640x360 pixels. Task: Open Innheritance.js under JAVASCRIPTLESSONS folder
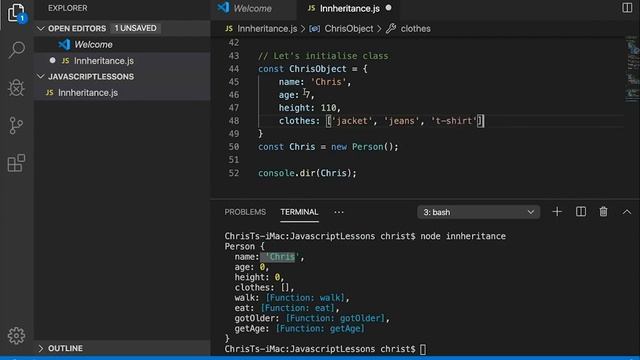point(122,93)
